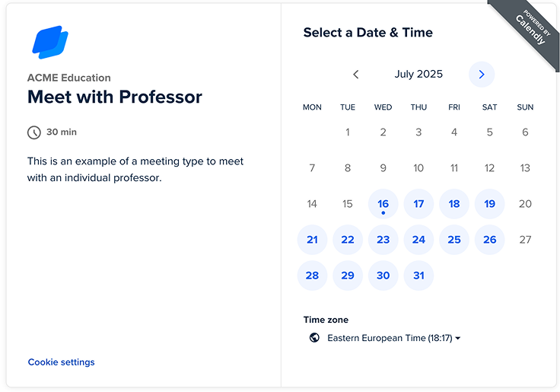Choose July 26 on calendar
Image resolution: width=560 pixels, height=392 pixels.
point(489,240)
